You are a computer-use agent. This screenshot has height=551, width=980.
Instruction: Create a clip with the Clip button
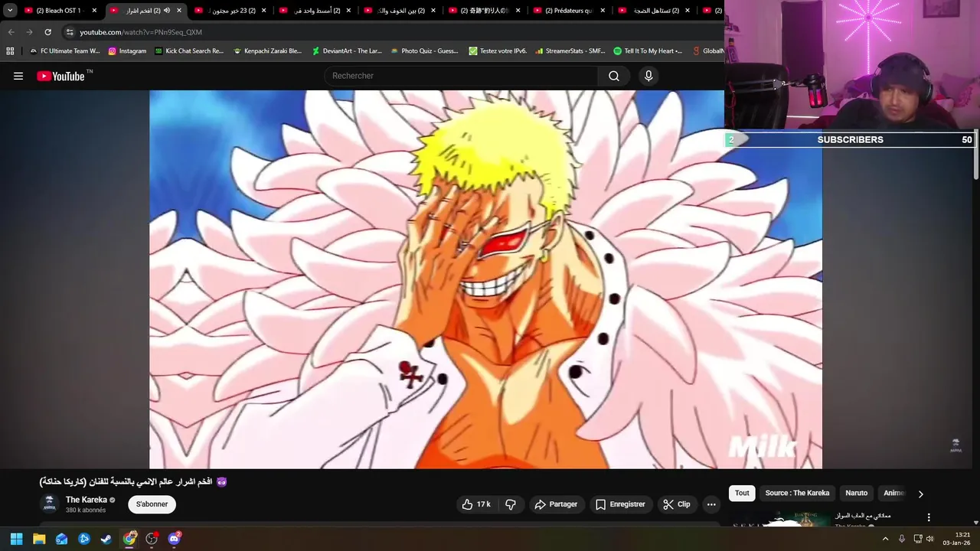pyautogui.click(x=677, y=504)
